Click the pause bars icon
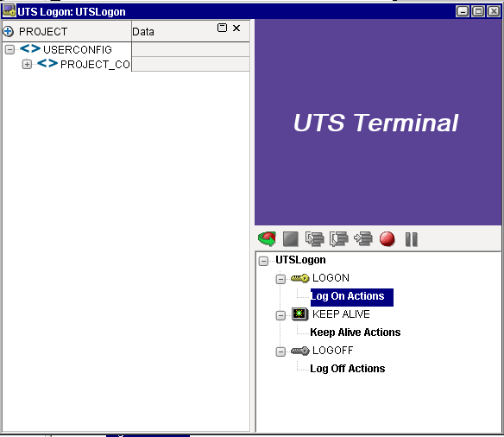Image resolution: width=504 pixels, height=437 pixels. pyautogui.click(x=411, y=239)
